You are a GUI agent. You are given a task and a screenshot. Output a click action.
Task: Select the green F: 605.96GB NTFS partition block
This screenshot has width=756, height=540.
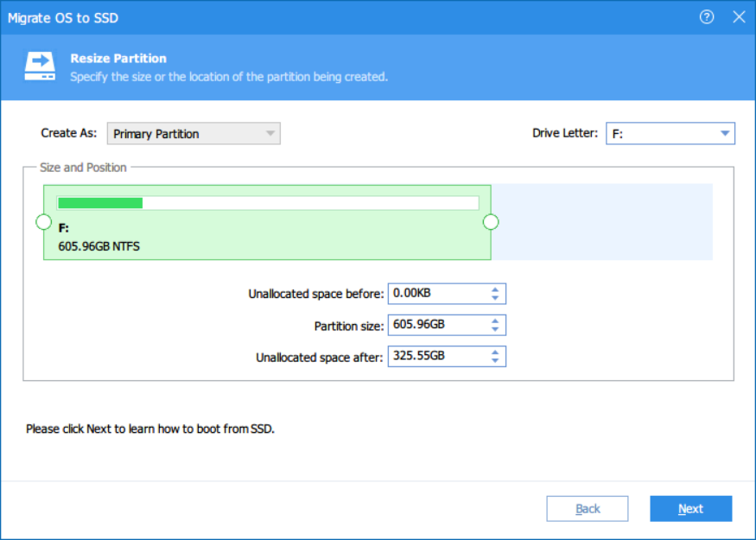267,223
